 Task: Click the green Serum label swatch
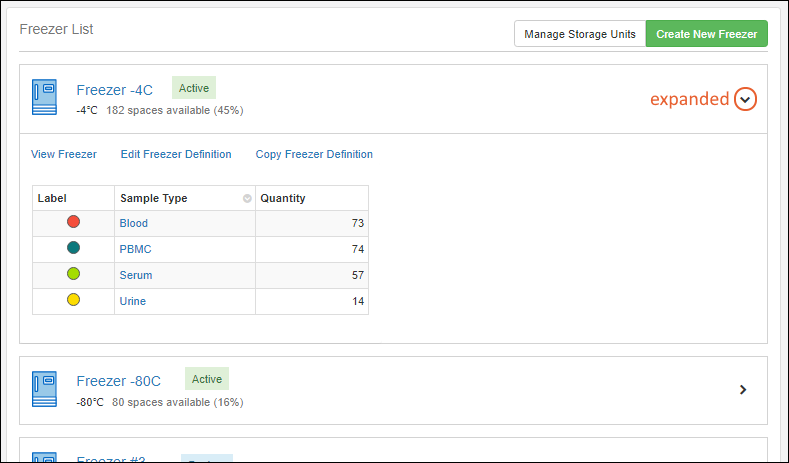[x=73, y=274]
